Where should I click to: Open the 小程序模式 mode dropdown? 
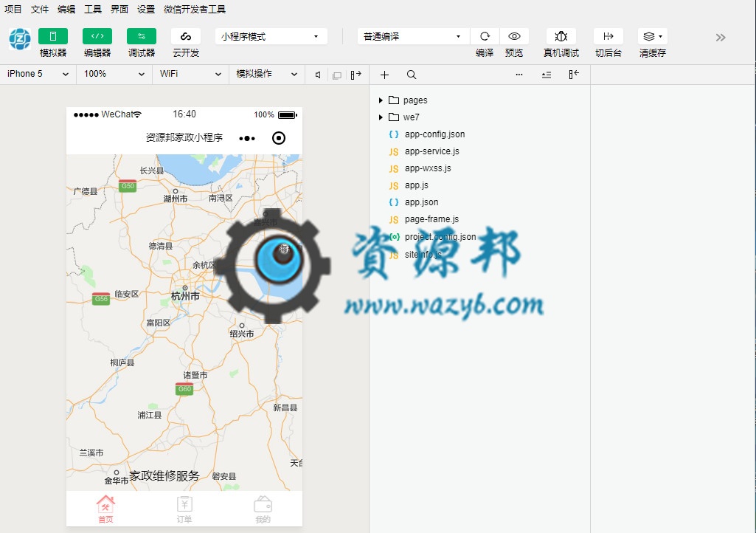pos(271,36)
